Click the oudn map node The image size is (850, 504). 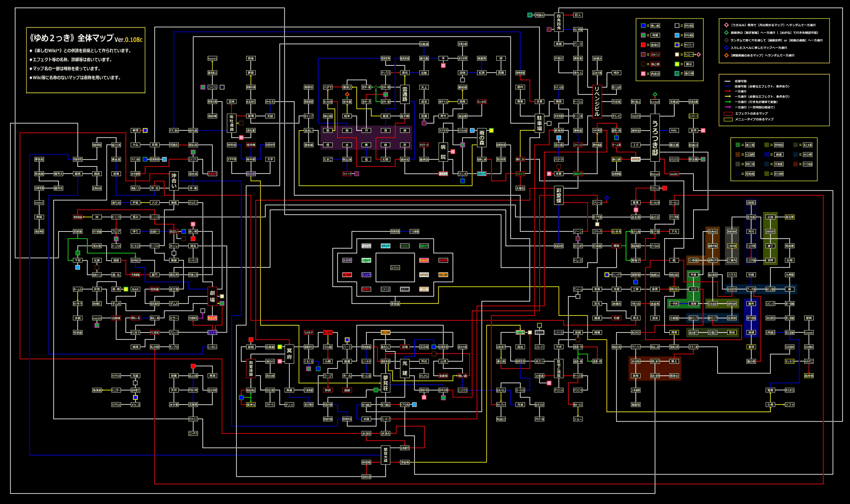click(674, 174)
